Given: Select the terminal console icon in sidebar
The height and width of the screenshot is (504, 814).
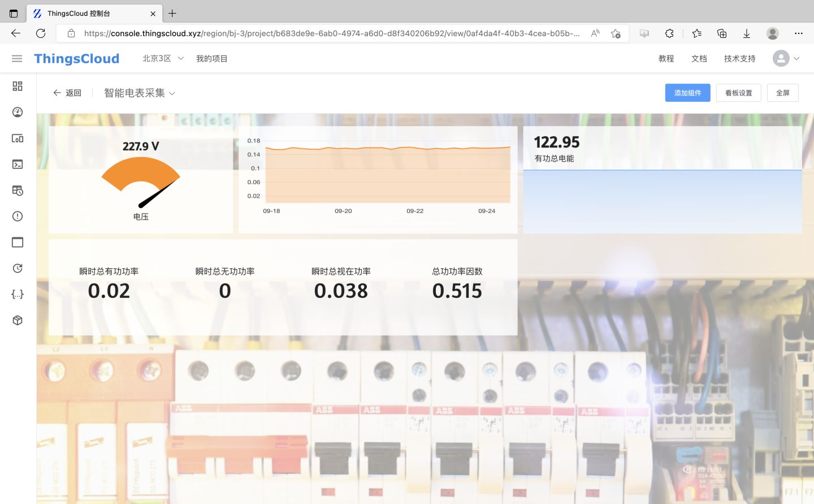Looking at the screenshot, I should click(x=17, y=164).
